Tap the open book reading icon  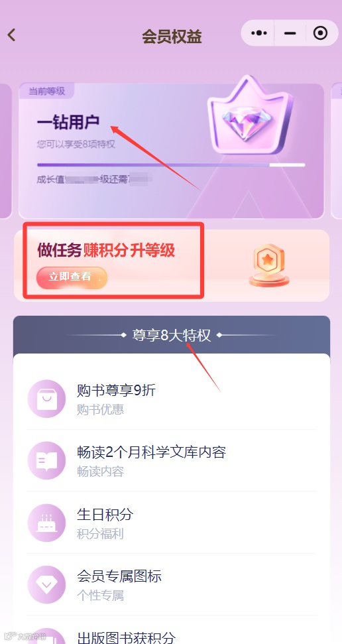tap(46, 460)
